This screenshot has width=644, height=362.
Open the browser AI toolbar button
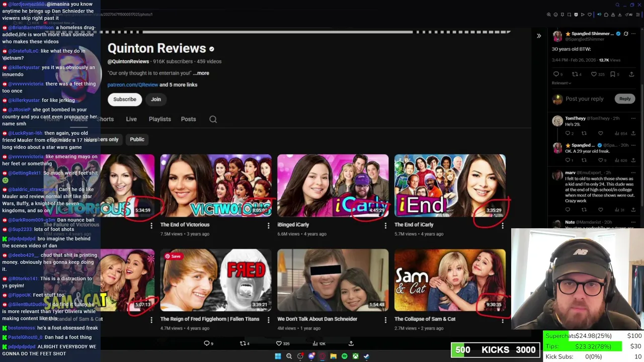coord(629,15)
